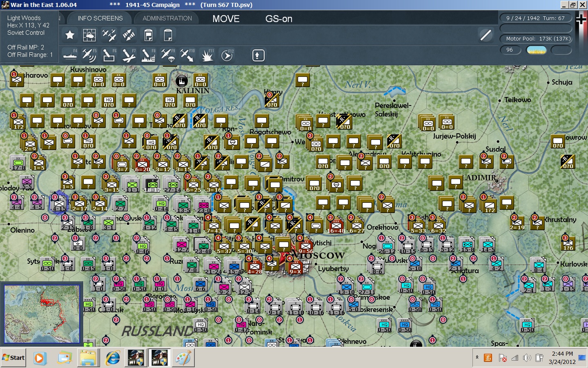Click the star icon in the toolbar
Screen dimensions: 588x368
tap(70, 35)
